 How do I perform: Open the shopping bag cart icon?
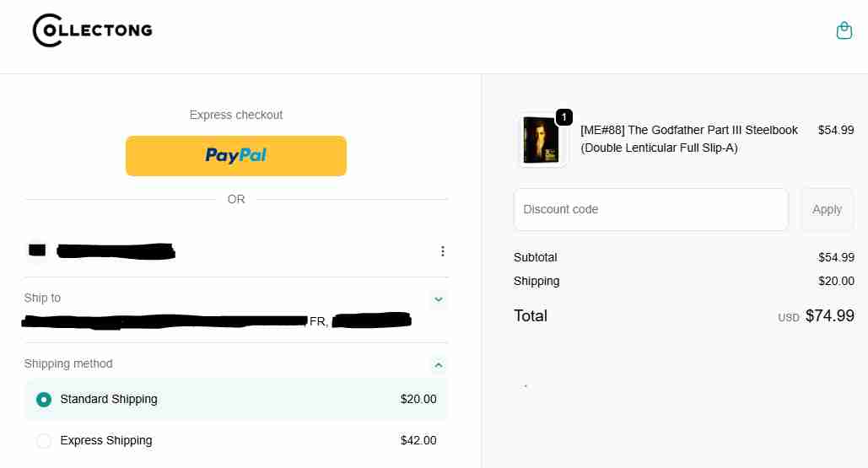(x=844, y=31)
